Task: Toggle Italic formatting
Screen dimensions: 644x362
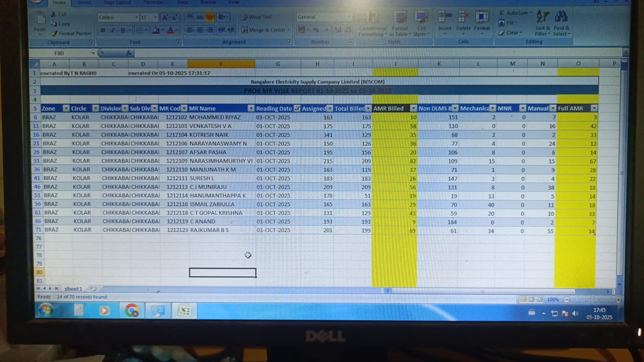Action: [113, 30]
